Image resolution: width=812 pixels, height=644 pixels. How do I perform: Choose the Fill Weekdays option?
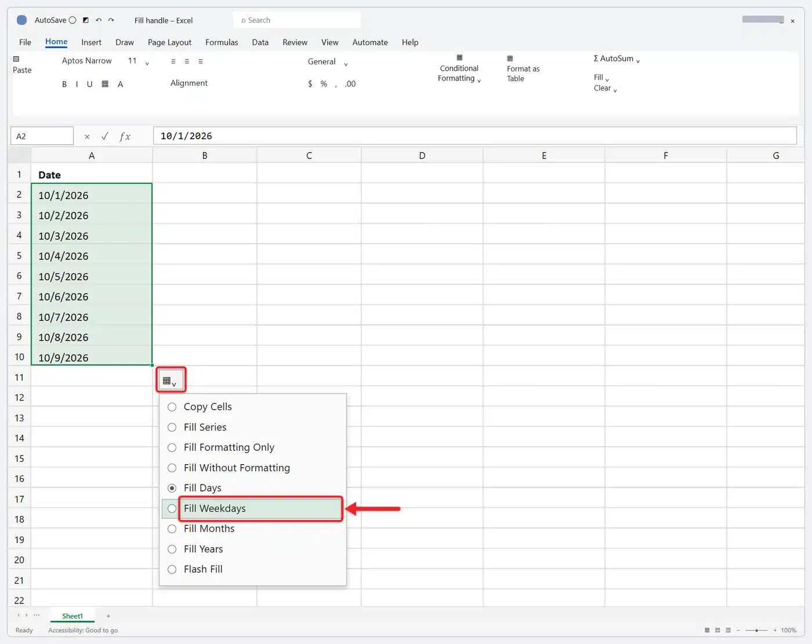[x=253, y=508]
